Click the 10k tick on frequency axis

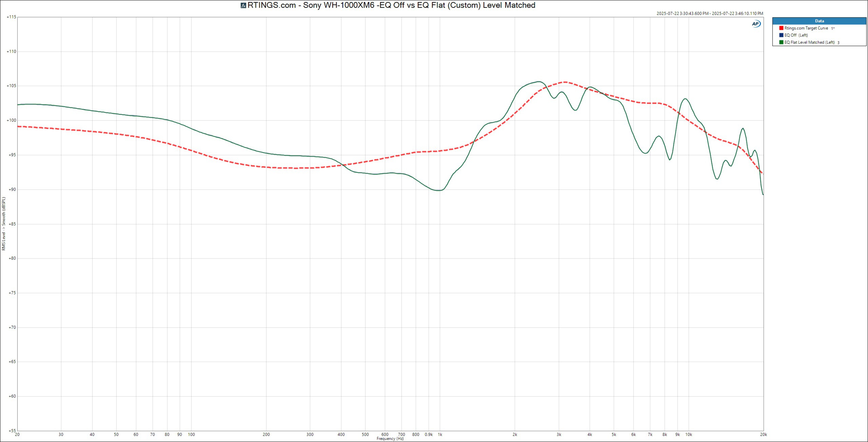point(688,435)
